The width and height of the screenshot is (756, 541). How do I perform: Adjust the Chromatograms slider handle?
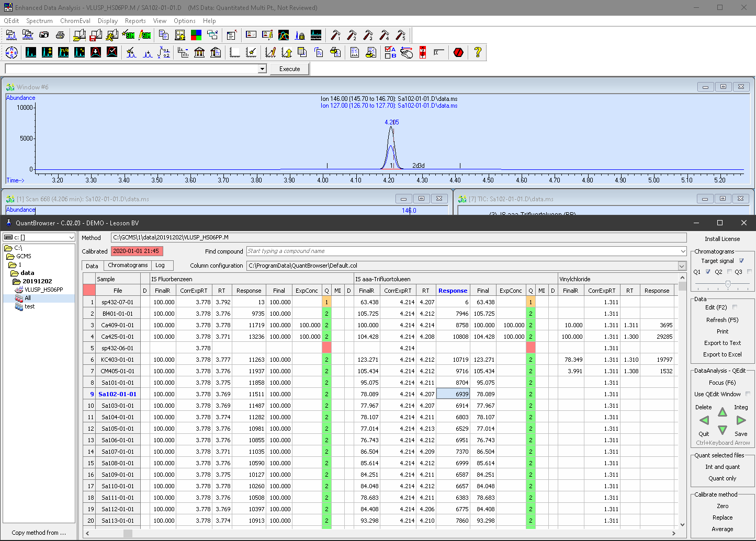tap(728, 284)
